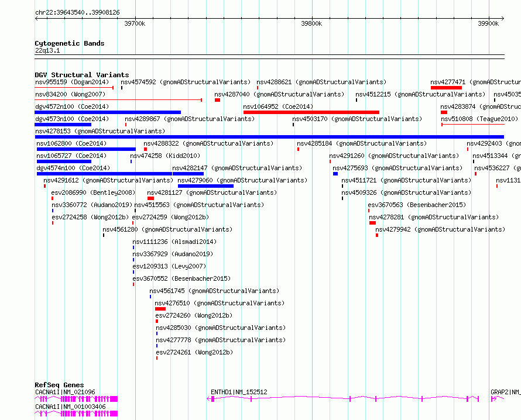
Task: Click nsv1062800 (Coe2014) blue bar
Action: 86,149
